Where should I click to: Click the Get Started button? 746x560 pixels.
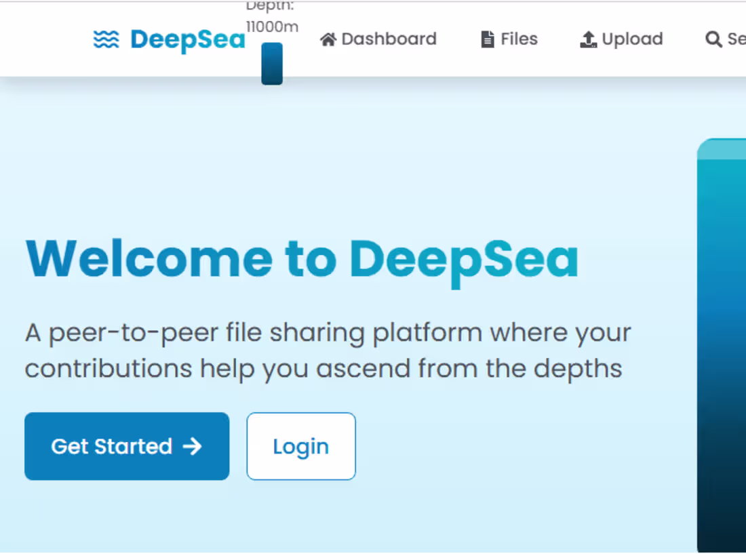pyautogui.click(x=126, y=446)
